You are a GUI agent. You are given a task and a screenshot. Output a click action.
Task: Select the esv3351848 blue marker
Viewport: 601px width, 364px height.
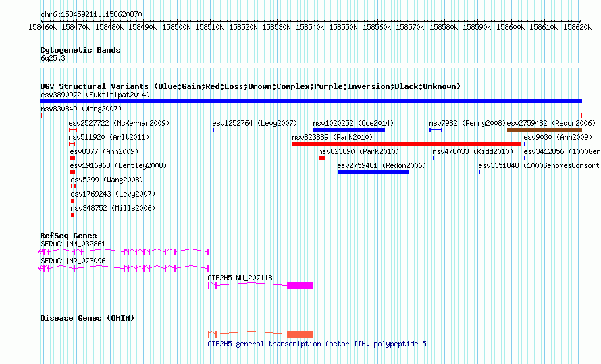[479, 172]
